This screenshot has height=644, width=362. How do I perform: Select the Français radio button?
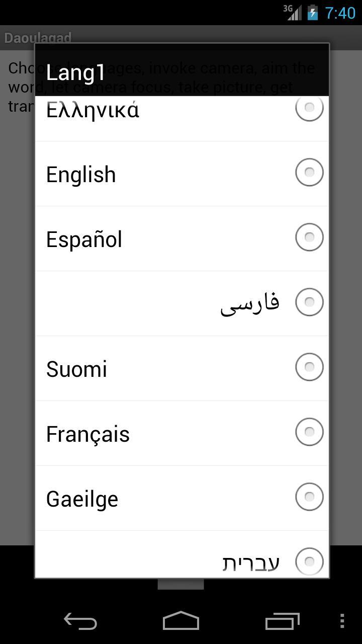[309, 432]
